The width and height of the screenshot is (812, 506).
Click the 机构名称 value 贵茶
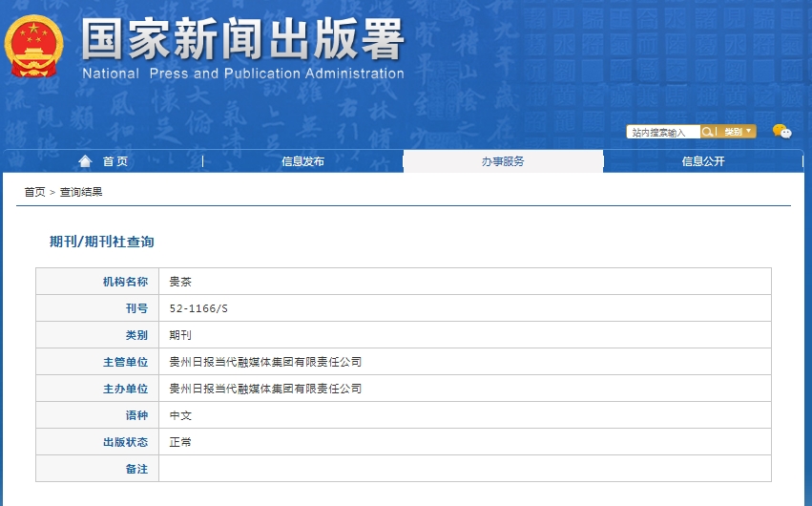click(x=180, y=282)
